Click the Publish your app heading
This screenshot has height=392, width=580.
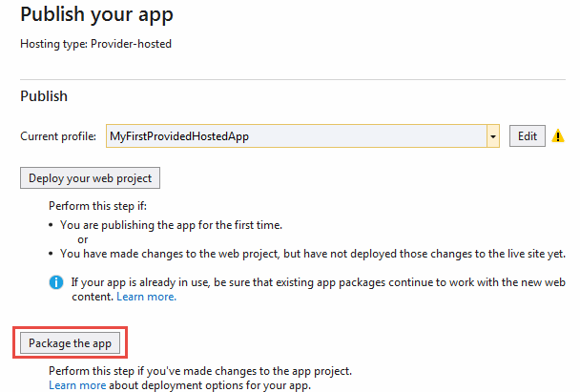[96, 15]
